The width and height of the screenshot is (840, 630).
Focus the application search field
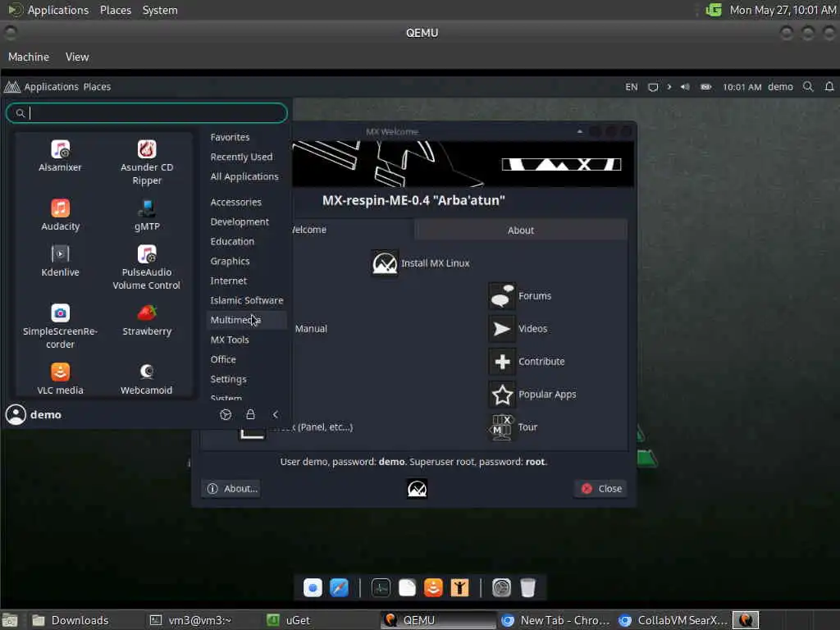coord(147,113)
